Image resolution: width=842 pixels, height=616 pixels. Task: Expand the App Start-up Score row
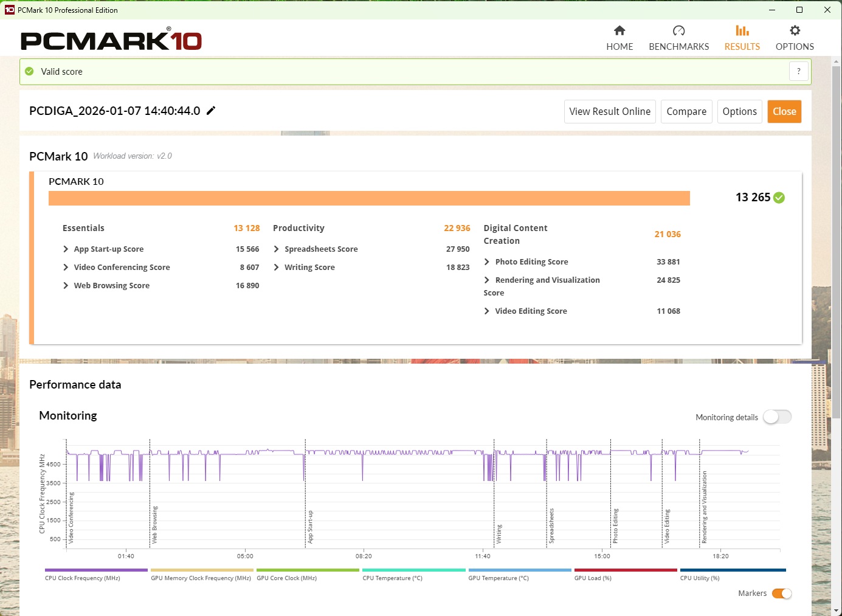pyautogui.click(x=66, y=249)
